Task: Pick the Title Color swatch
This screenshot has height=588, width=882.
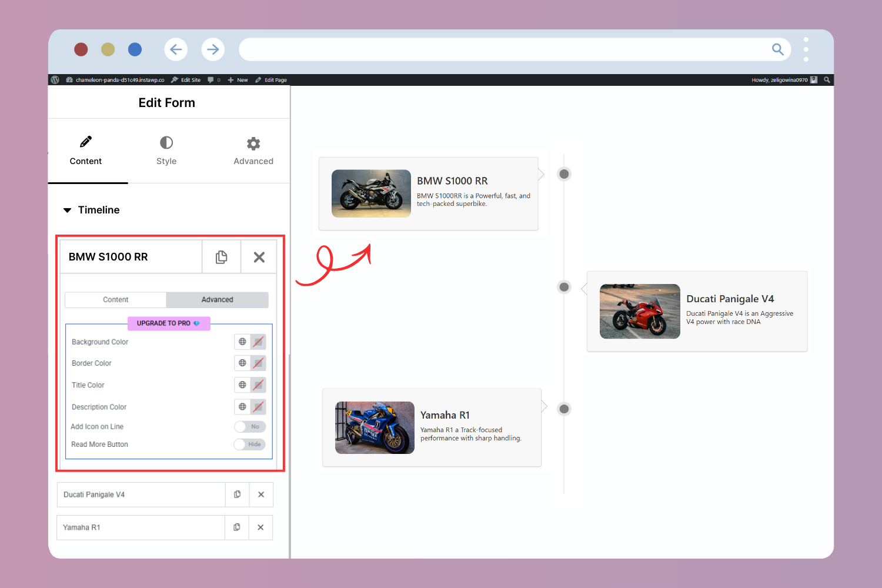Action: point(258,385)
